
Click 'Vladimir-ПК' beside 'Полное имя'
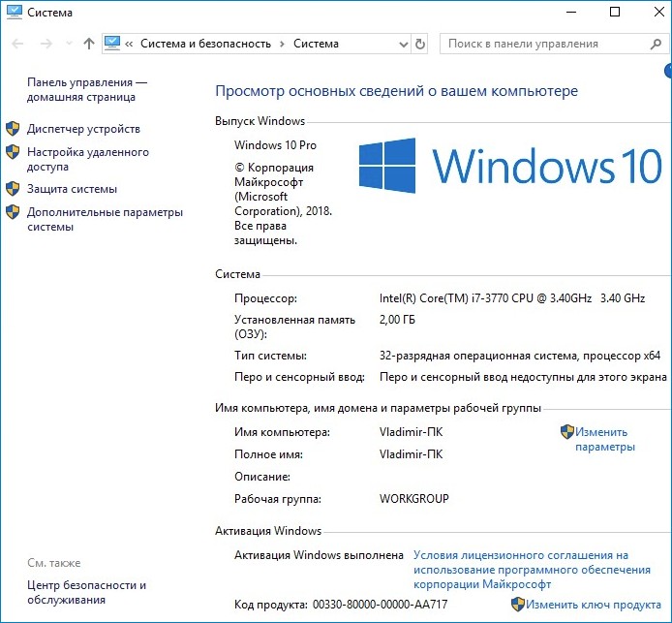point(411,454)
